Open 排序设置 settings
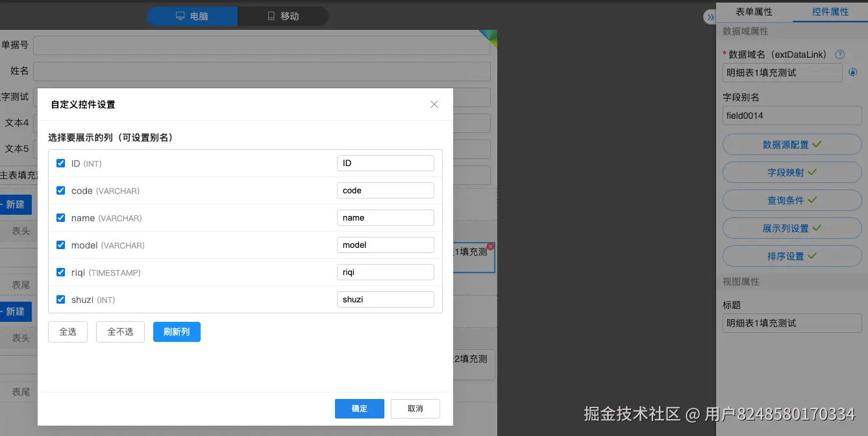868x436 pixels. tap(792, 256)
